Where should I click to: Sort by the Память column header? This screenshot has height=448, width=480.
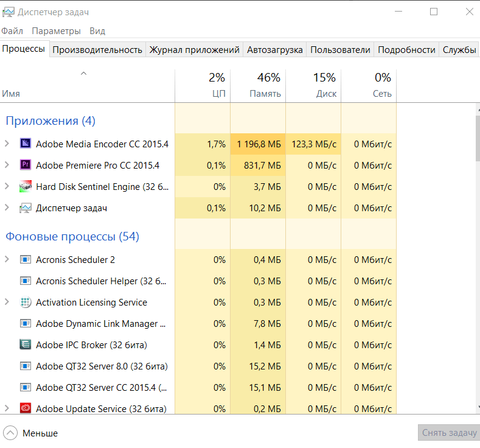258,86
